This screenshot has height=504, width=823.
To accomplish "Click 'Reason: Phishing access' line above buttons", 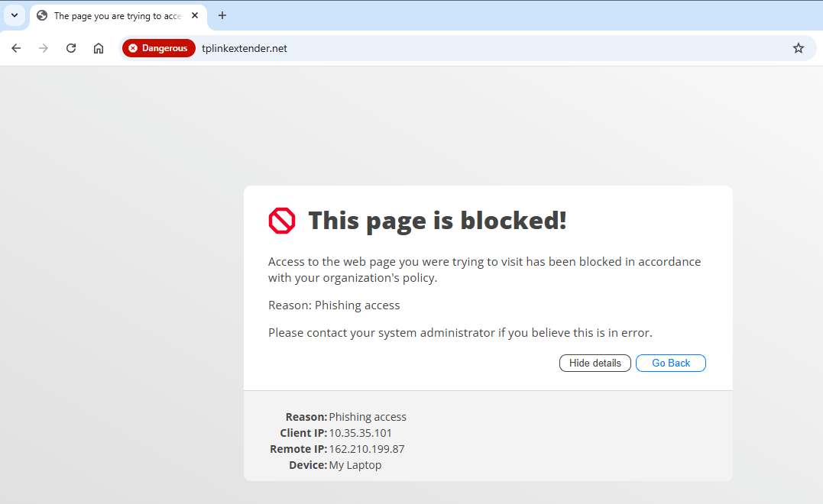I will click(334, 305).
